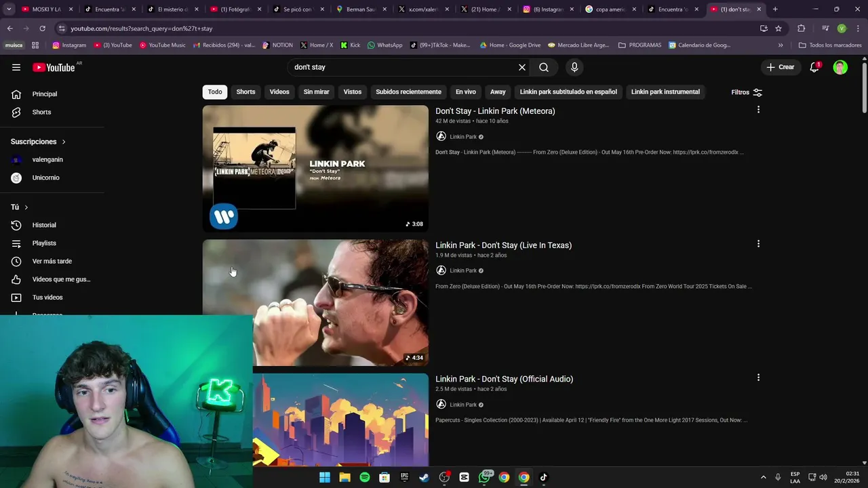Open the Chrome tab search dropdown
The width and height of the screenshot is (868, 488).
[x=9, y=9]
